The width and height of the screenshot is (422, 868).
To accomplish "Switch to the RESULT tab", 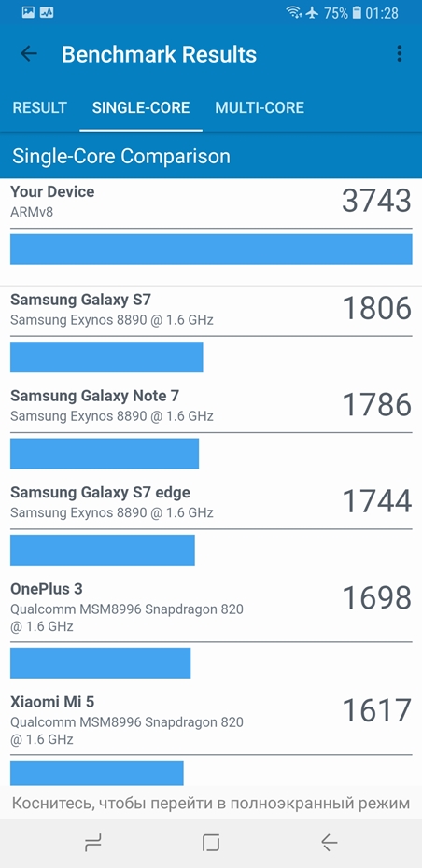I will (x=40, y=107).
